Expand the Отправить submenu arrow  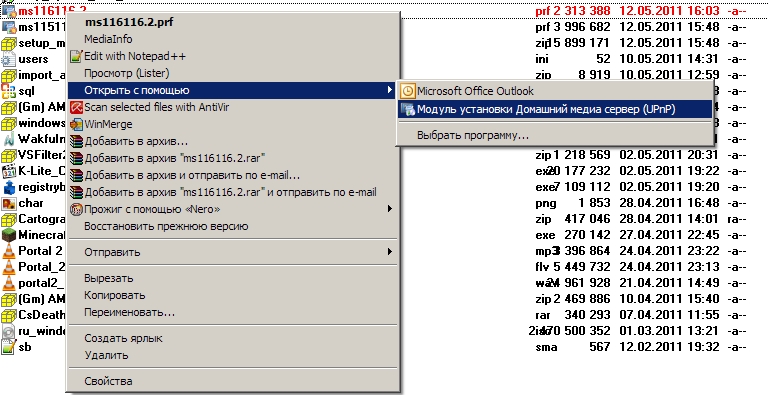click(389, 252)
